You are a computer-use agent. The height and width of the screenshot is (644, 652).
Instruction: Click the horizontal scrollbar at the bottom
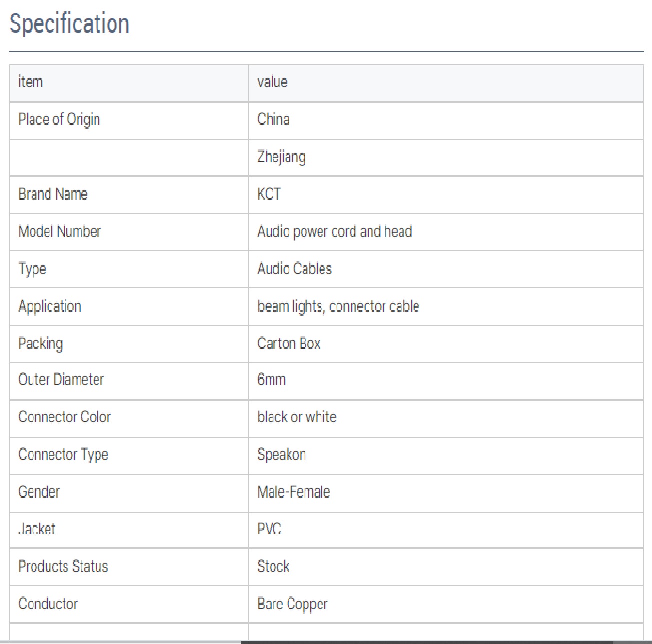pyautogui.click(x=426, y=642)
